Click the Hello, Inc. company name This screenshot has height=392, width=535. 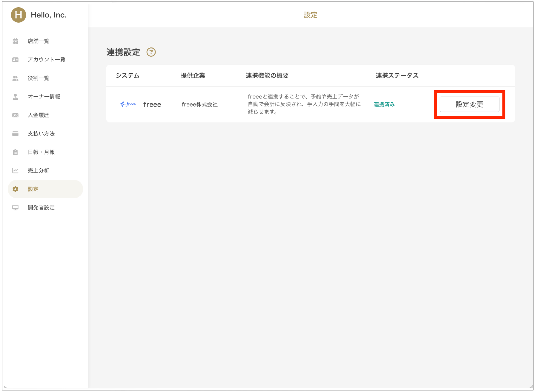[49, 15]
